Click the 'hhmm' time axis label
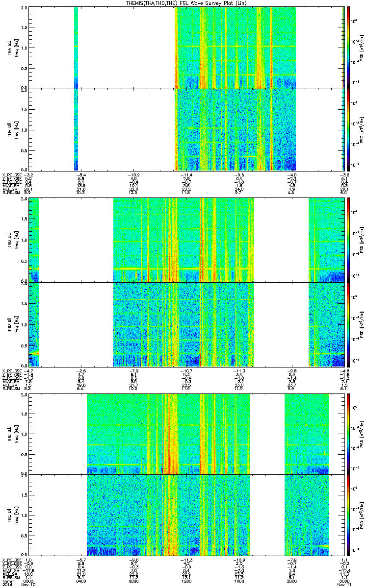 coord(7,581)
